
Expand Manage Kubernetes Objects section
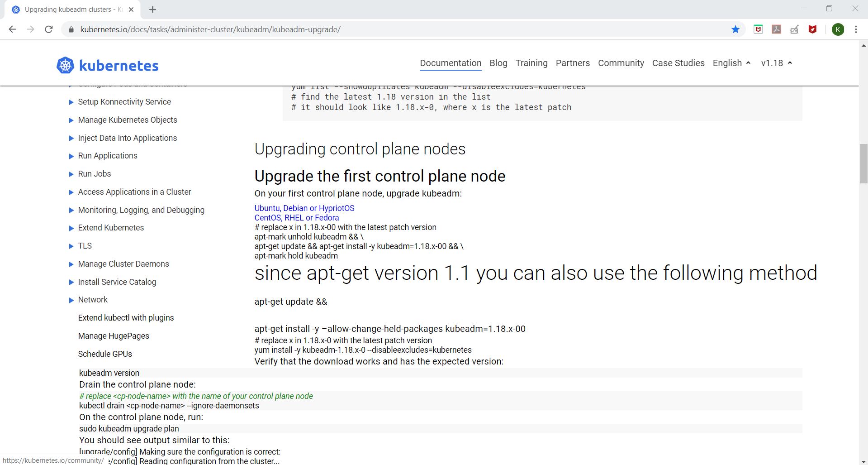(x=71, y=120)
